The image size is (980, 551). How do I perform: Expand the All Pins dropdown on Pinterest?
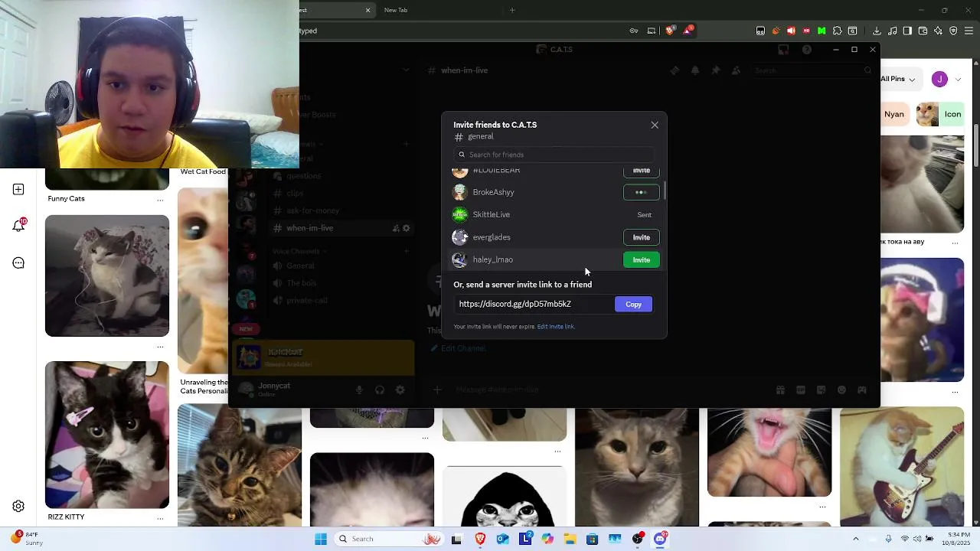[897, 79]
